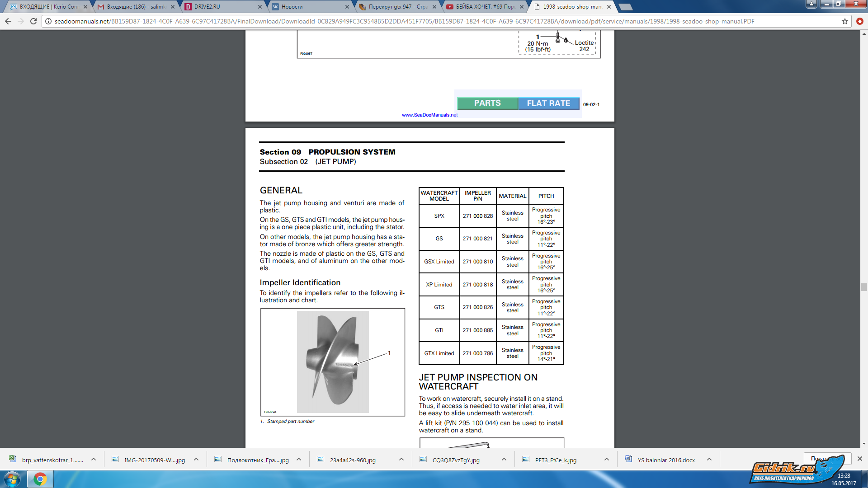
Task: Close the downloads bar
Action: [x=859, y=459]
